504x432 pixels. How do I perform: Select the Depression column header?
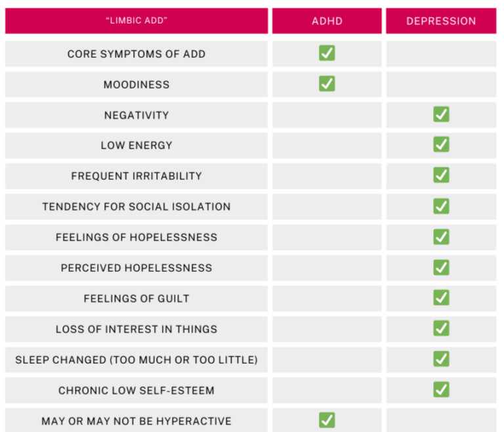coord(441,21)
